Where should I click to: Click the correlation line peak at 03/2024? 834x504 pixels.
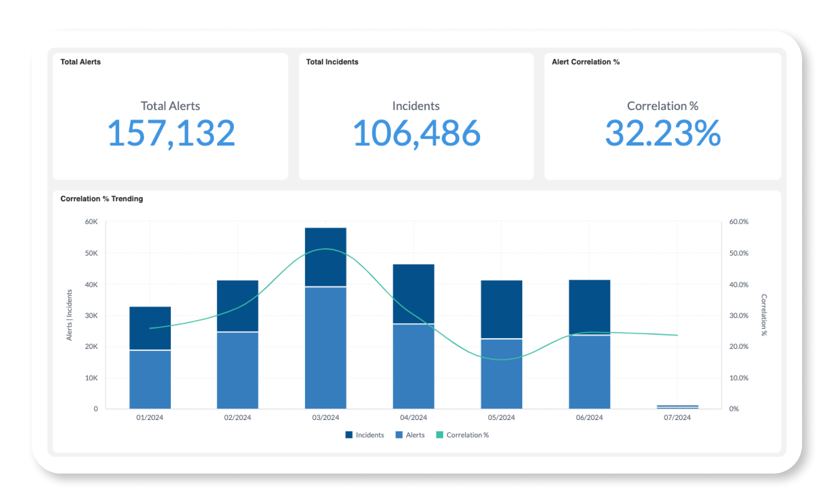[326, 249]
